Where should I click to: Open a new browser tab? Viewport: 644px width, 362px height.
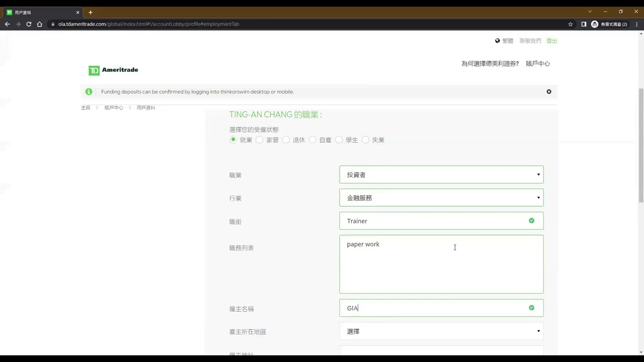(91, 12)
